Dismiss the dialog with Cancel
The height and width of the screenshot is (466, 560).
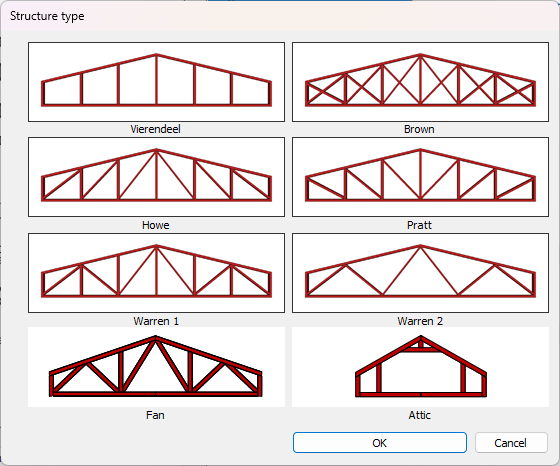point(511,443)
